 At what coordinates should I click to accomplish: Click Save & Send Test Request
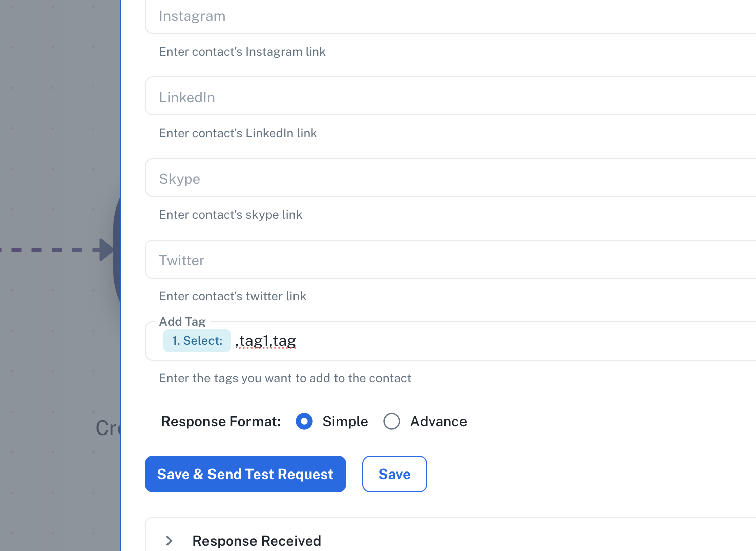pyautogui.click(x=245, y=474)
